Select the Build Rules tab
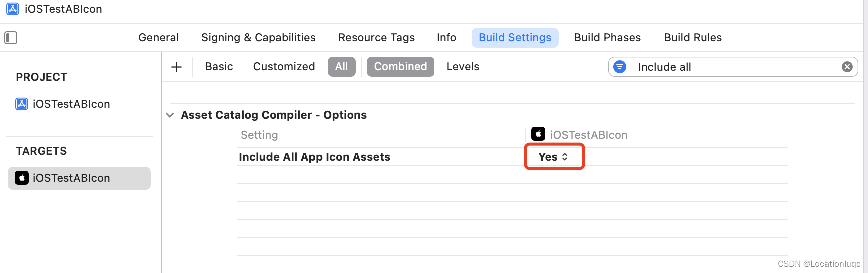This screenshot has height=273, width=868. tap(693, 38)
